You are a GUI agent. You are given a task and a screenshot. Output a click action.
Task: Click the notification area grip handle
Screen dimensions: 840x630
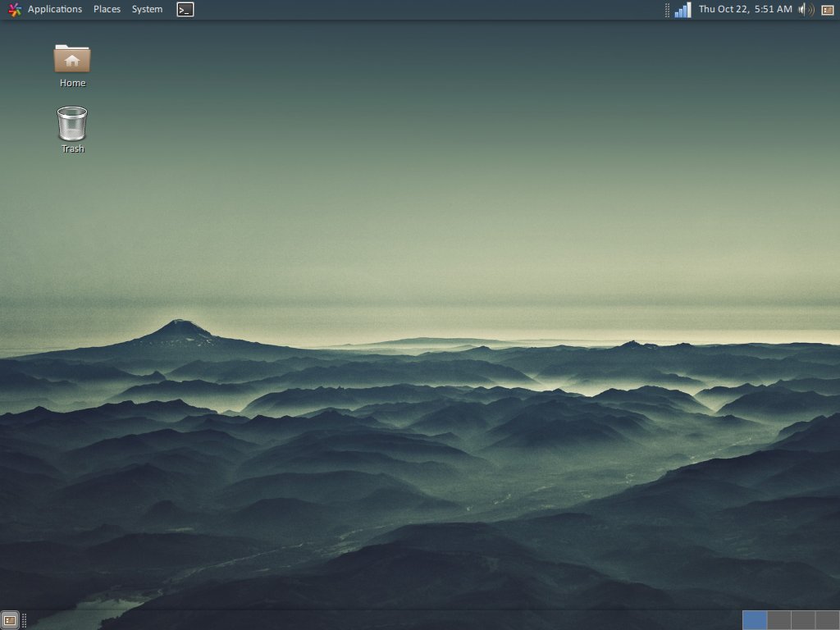[x=667, y=10]
